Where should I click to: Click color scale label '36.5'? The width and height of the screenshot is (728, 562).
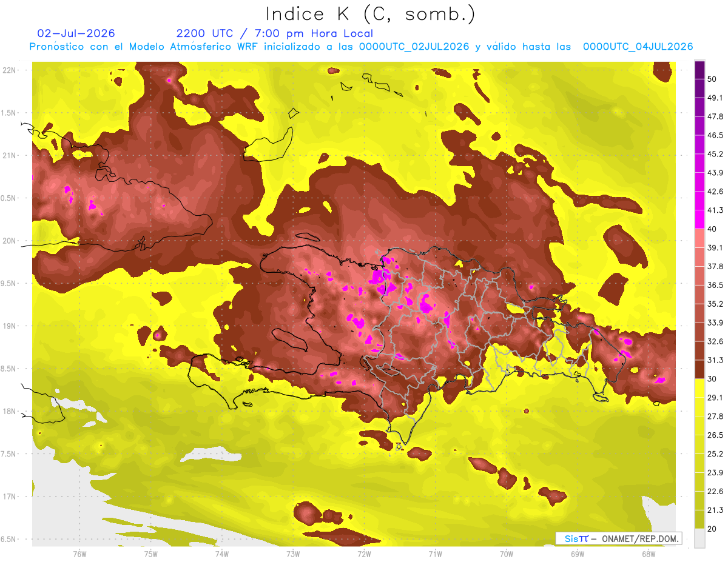tap(715, 285)
